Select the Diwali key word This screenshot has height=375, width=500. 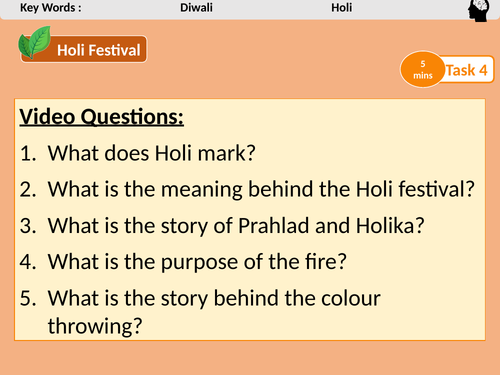click(196, 8)
